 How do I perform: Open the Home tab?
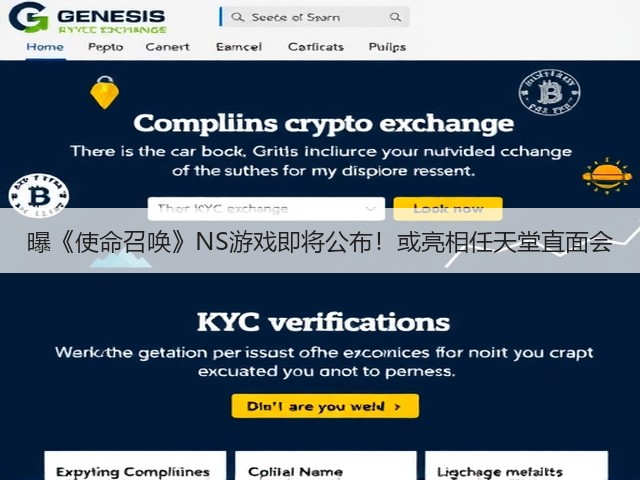[x=45, y=47]
